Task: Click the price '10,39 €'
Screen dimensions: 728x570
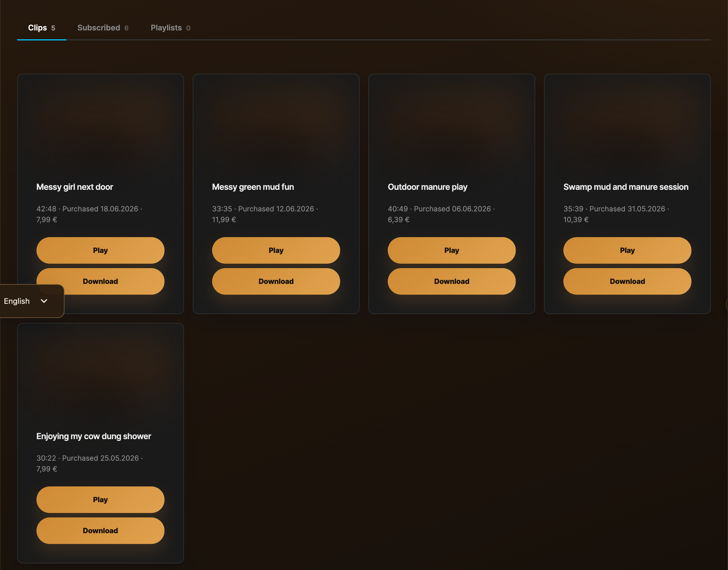Action: click(576, 220)
